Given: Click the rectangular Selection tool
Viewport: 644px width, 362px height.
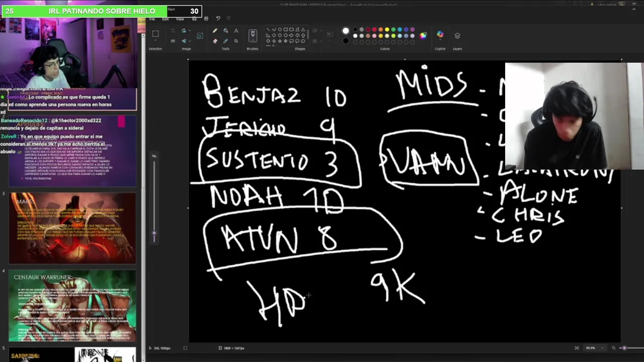Looking at the screenshot, I should click(155, 34).
